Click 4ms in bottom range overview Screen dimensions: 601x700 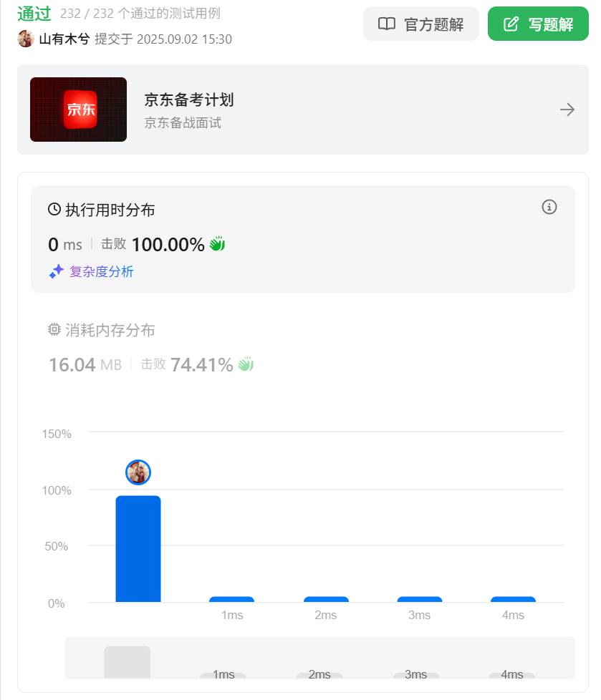[x=512, y=674]
